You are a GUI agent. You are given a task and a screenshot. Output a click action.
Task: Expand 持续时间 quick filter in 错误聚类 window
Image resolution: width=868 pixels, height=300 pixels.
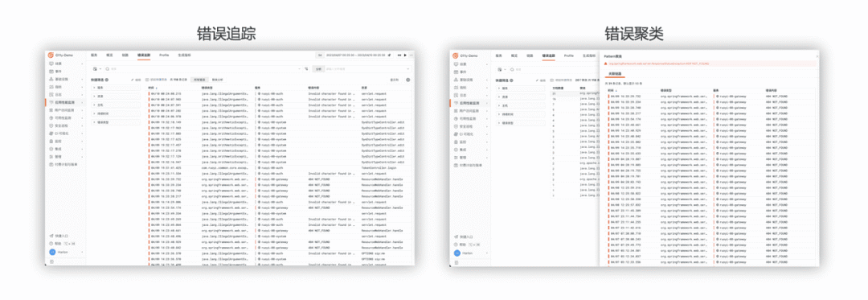pyautogui.click(x=520, y=114)
